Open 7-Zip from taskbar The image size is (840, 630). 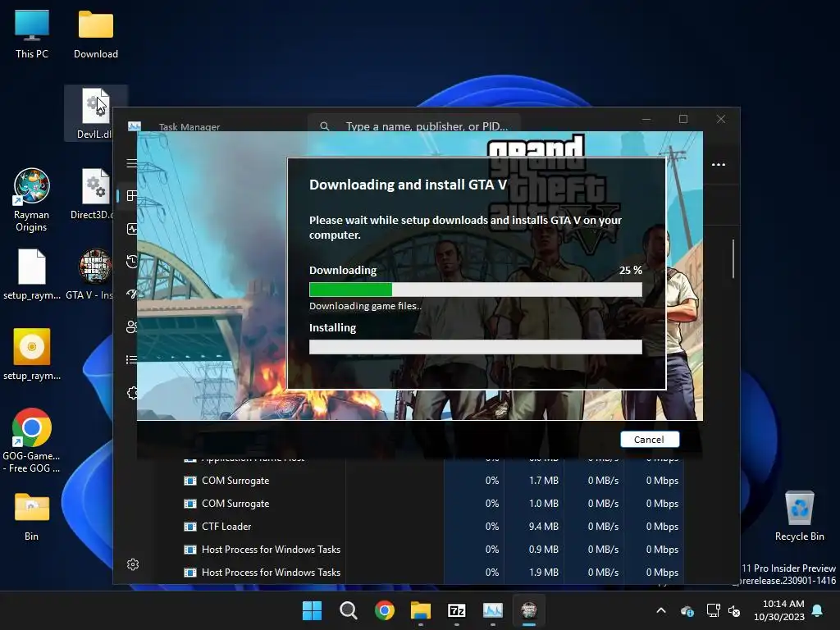point(456,610)
